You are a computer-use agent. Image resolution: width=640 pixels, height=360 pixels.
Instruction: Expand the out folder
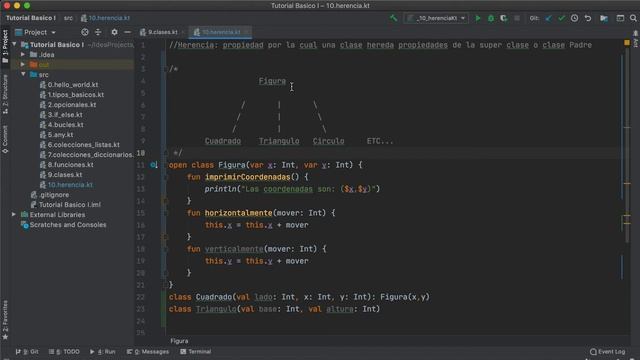(23, 64)
